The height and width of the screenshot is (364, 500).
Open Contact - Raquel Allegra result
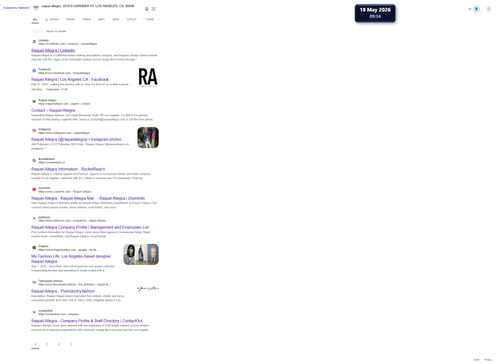53,110
